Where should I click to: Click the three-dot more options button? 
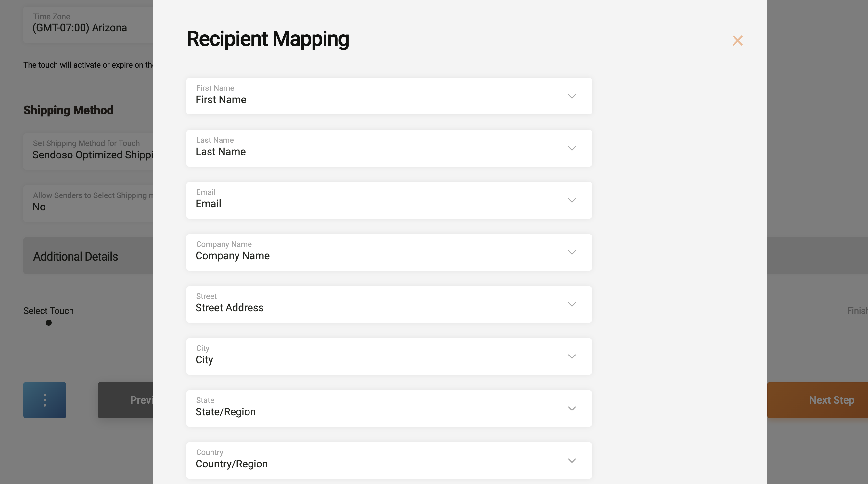point(45,400)
